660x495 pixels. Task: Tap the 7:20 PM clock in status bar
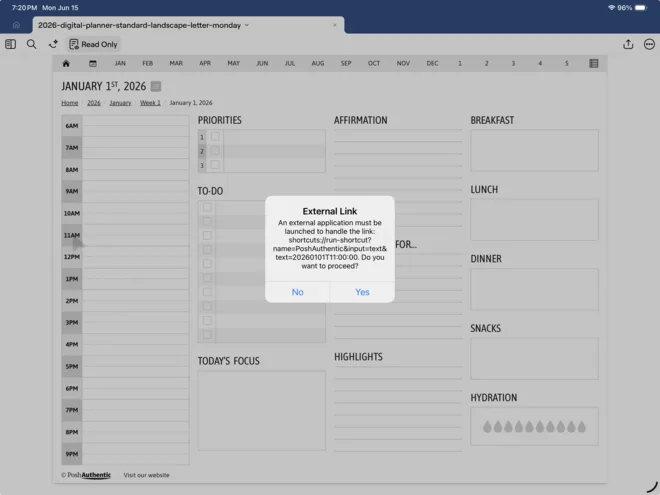pos(24,8)
